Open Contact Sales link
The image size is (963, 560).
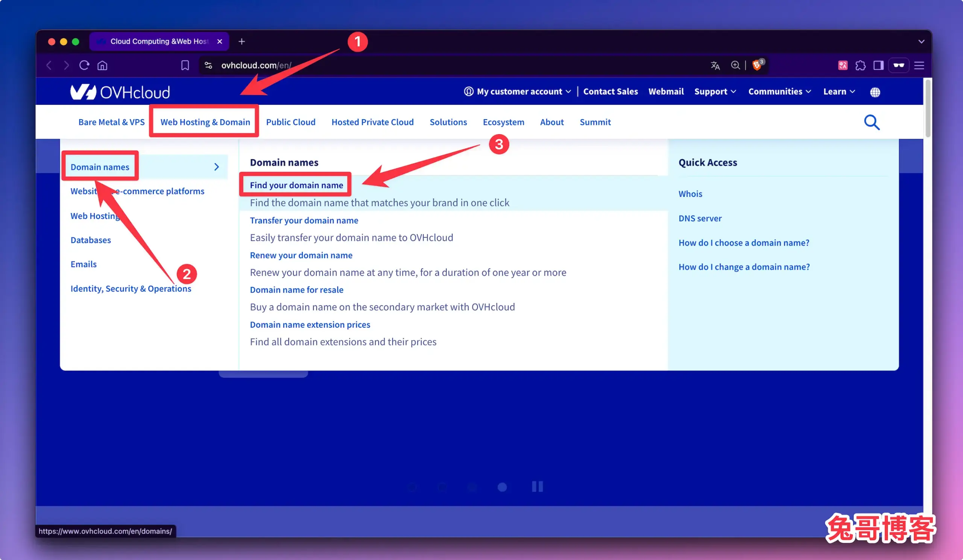click(610, 92)
